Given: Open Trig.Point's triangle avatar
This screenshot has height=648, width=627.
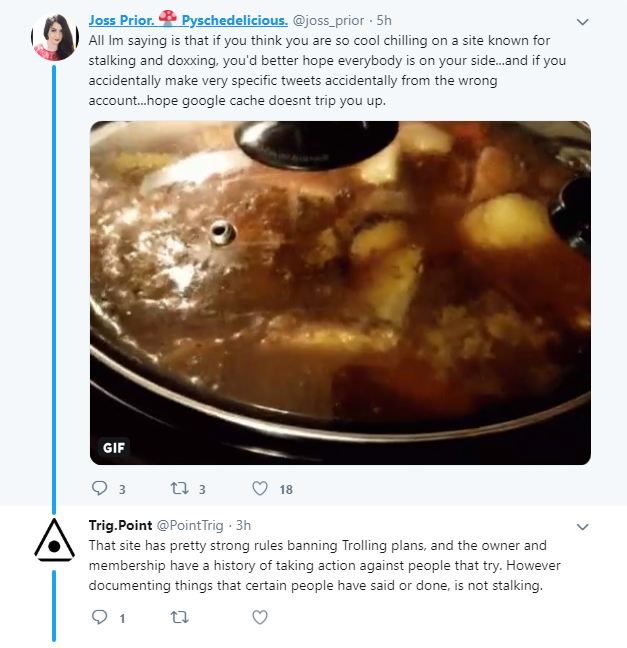Looking at the screenshot, I should pos(55,541).
